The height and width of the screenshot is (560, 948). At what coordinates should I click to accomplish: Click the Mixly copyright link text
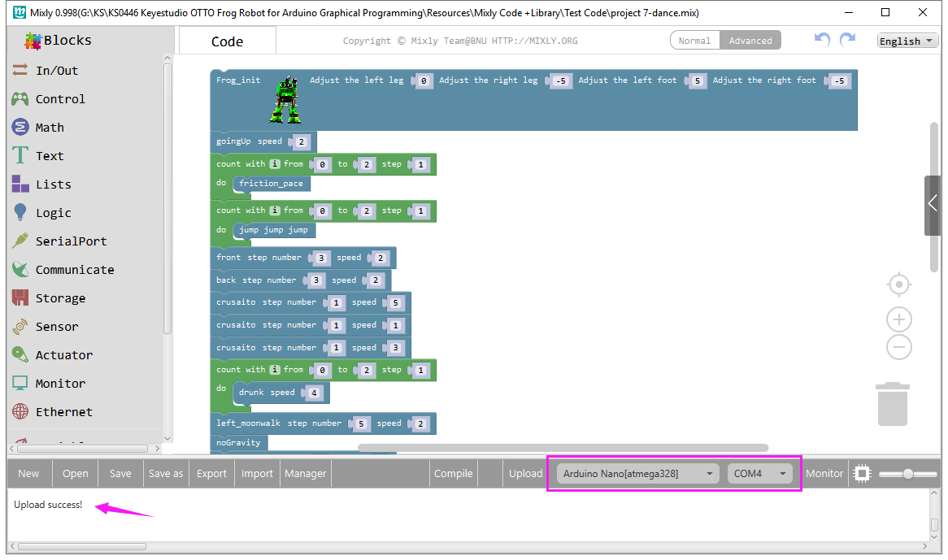460,41
